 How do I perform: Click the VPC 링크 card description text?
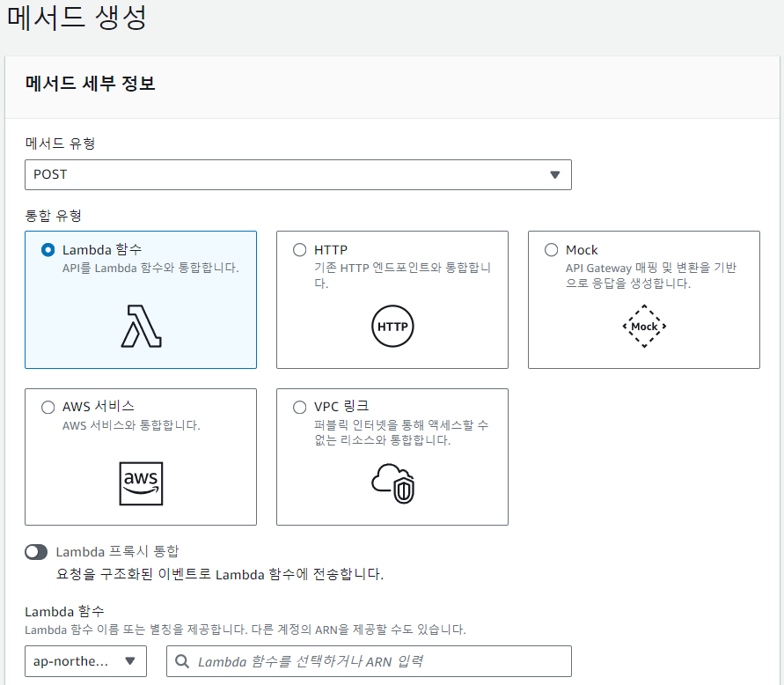coord(401,432)
